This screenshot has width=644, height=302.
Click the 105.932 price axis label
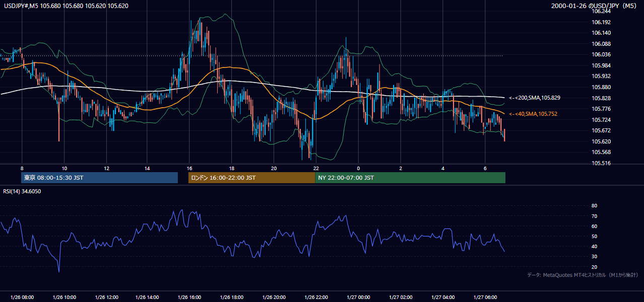(x=602, y=76)
